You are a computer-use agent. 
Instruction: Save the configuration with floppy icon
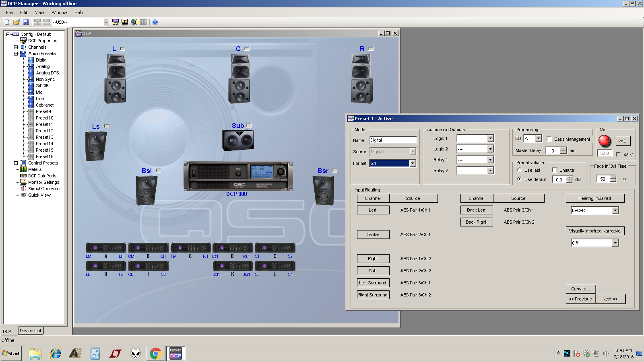point(26,22)
